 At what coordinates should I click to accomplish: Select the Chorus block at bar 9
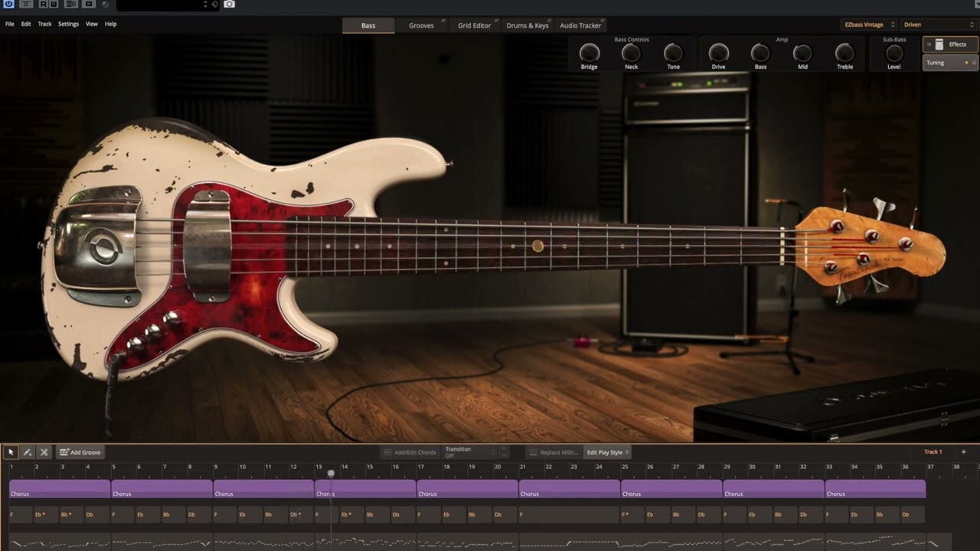pos(264,489)
